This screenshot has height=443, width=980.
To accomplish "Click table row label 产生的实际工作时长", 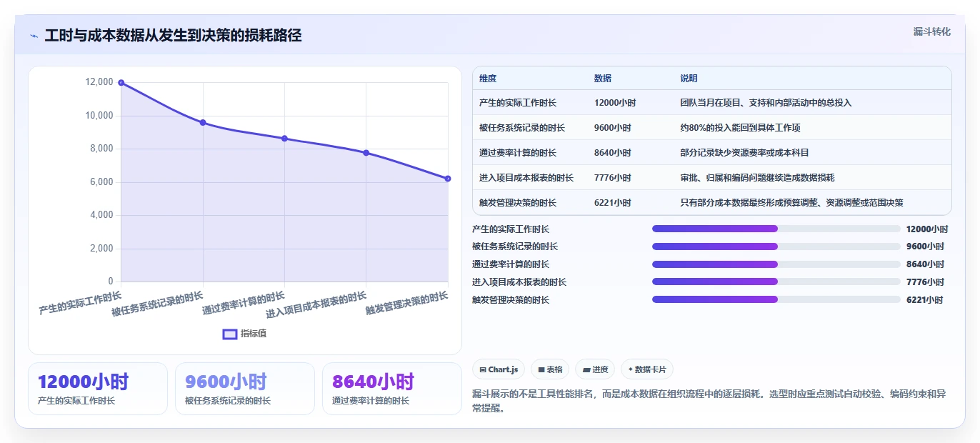I will (518, 103).
